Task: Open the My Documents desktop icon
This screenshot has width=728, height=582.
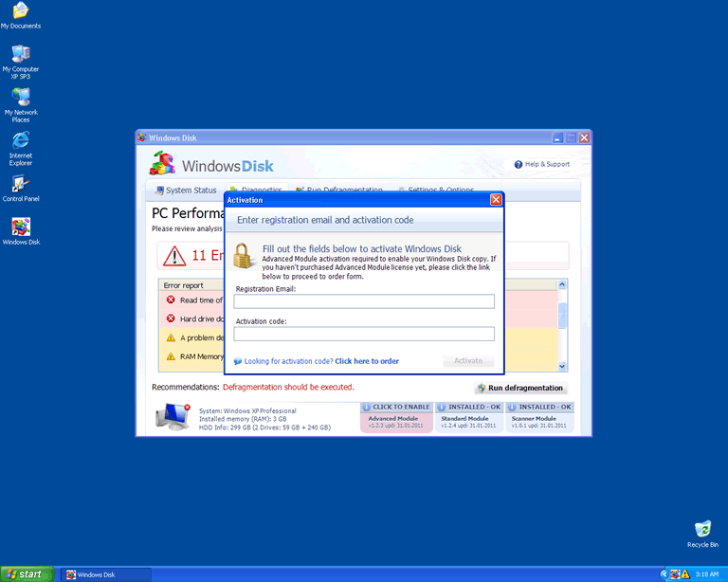Action: click(x=21, y=11)
